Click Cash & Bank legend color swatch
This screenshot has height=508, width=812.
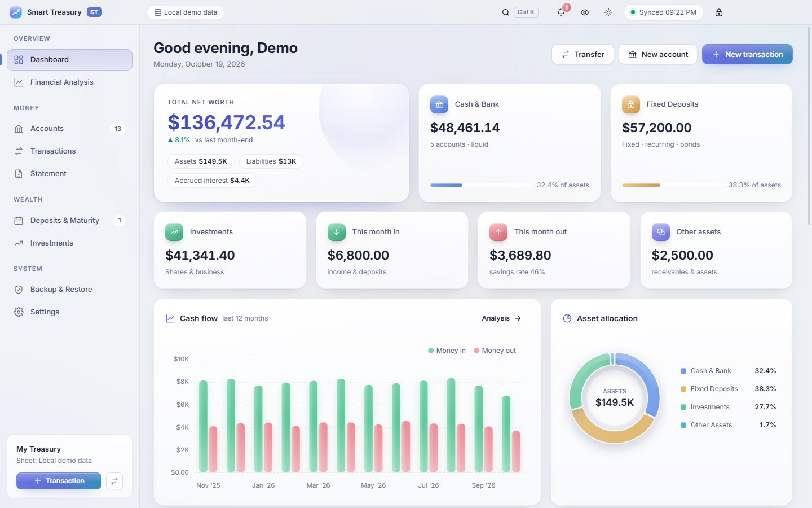[683, 371]
